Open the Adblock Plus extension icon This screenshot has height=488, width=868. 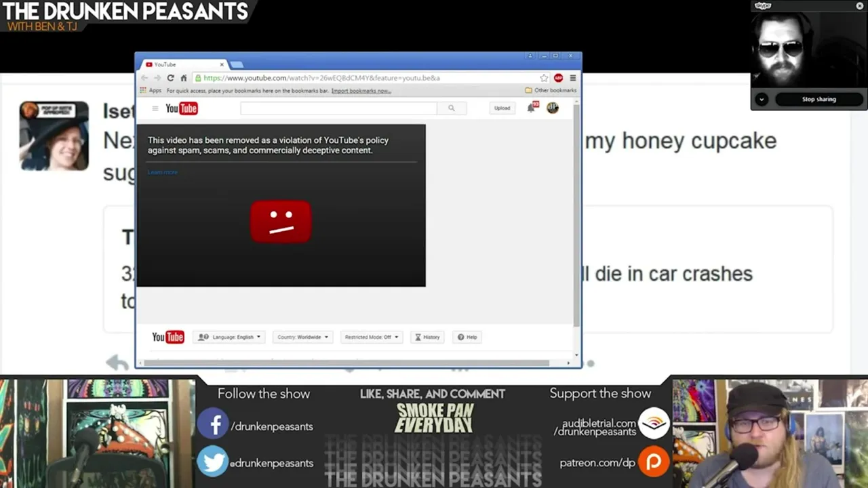click(558, 78)
